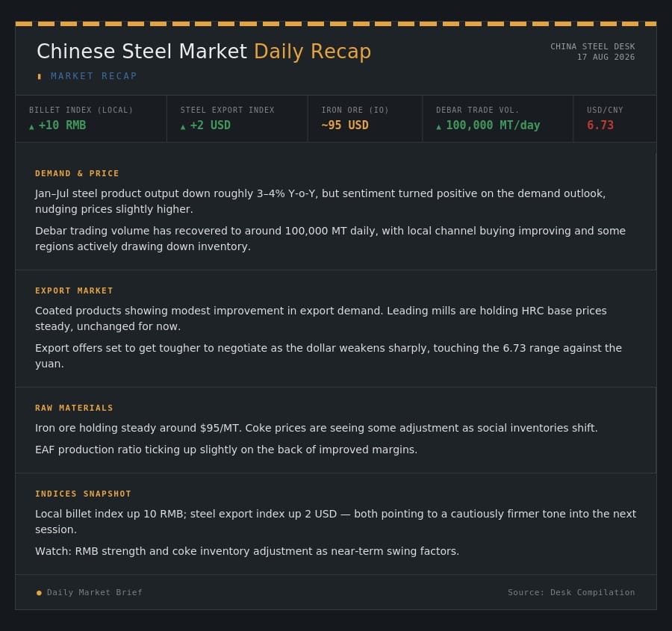Click the green arrow before 100,000 MT/day
672x631 pixels.
[x=438, y=126]
